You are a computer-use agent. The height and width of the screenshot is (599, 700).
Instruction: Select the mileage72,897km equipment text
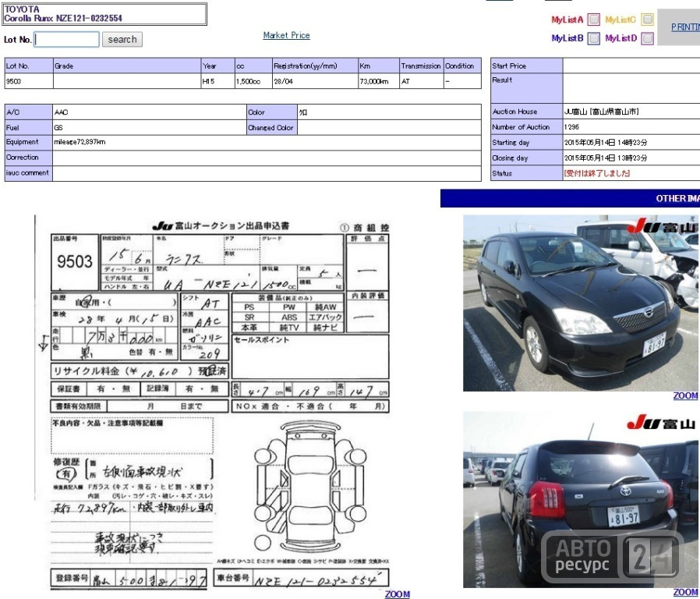pos(80,142)
